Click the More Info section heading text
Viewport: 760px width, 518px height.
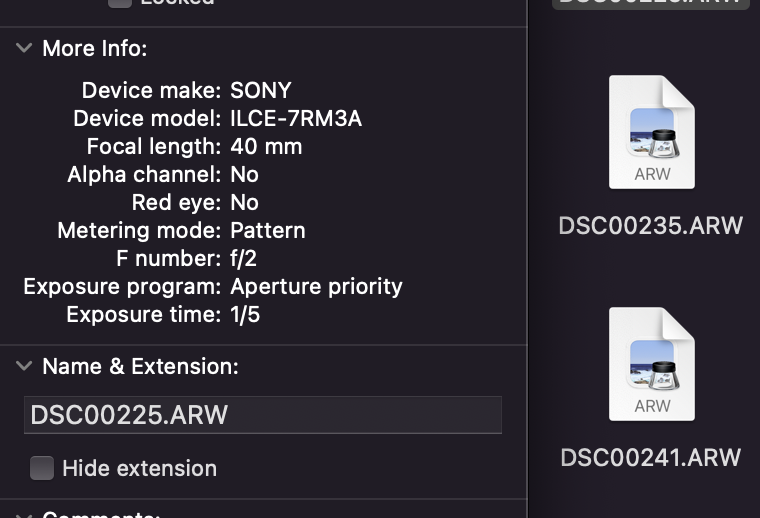click(x=94, y=48)
